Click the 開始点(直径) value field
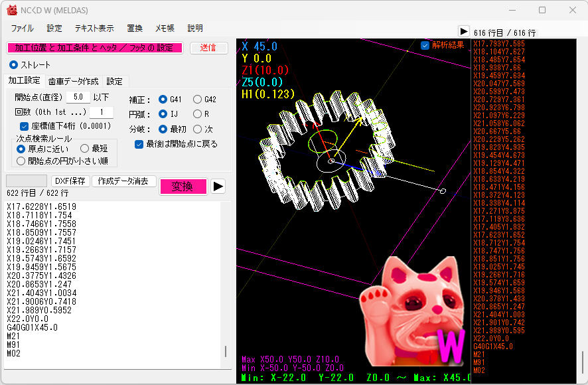This screenshot has width=588, height=385. point(78,97)
